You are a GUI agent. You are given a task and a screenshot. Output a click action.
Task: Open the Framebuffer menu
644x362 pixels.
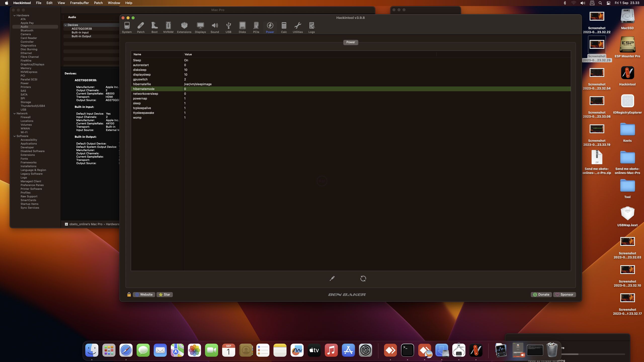pyautogui.click(x=79, y=3)
